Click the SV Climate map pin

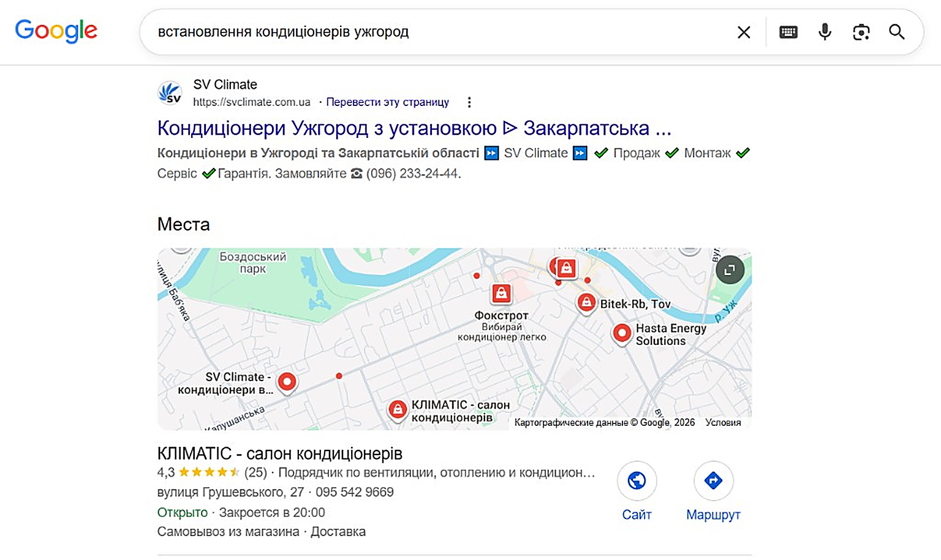287,382
